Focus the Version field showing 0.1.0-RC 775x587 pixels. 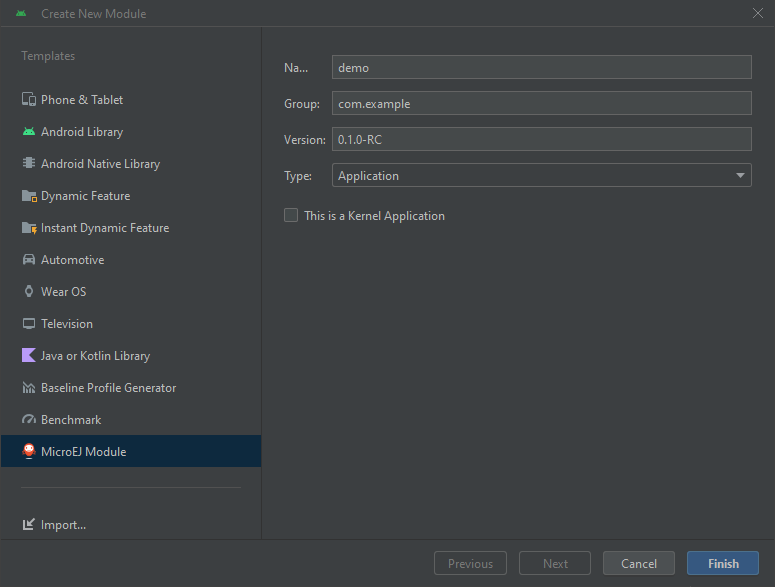[541, 139]
